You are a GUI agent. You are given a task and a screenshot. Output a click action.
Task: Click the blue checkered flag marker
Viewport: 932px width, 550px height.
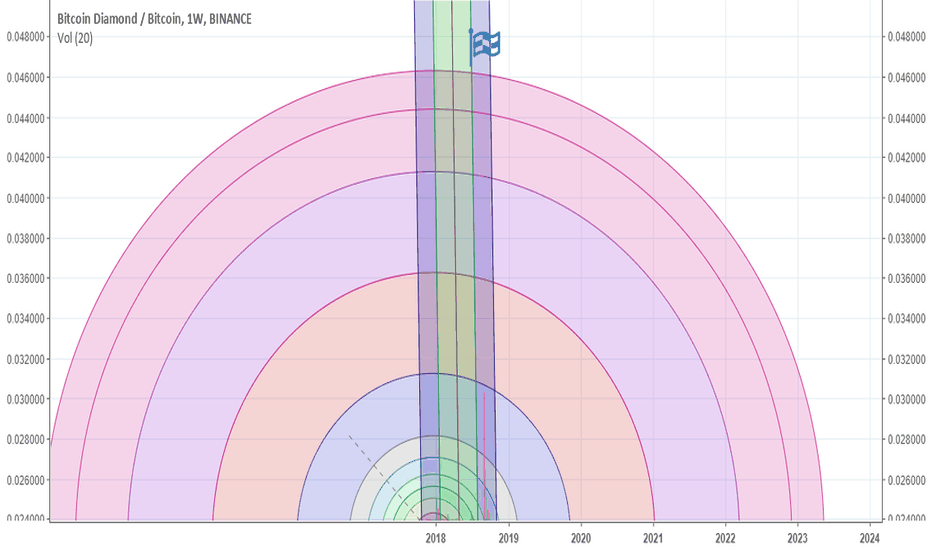point(484,46)
